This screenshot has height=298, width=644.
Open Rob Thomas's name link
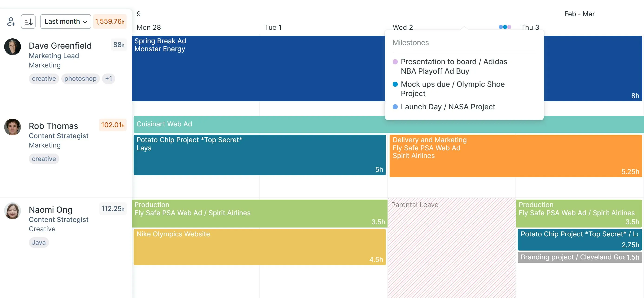click(x=53, y=126)
